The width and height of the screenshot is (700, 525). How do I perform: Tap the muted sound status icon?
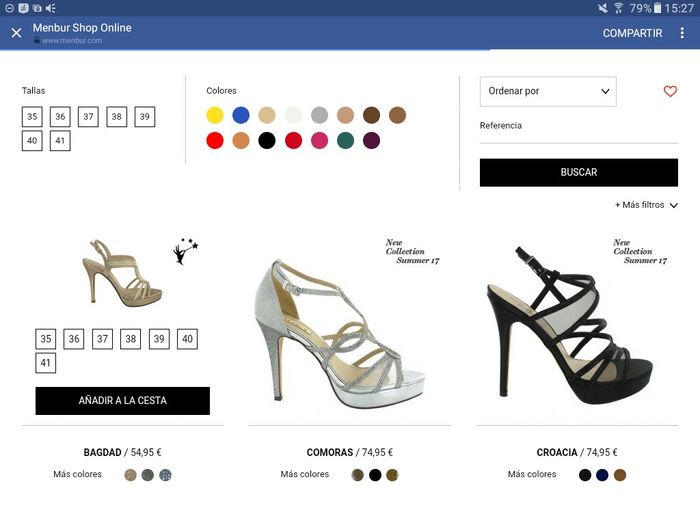(602, 8)
